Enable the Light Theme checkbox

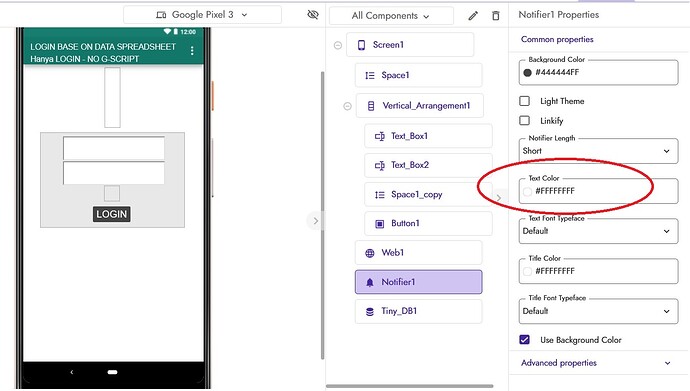524,101
